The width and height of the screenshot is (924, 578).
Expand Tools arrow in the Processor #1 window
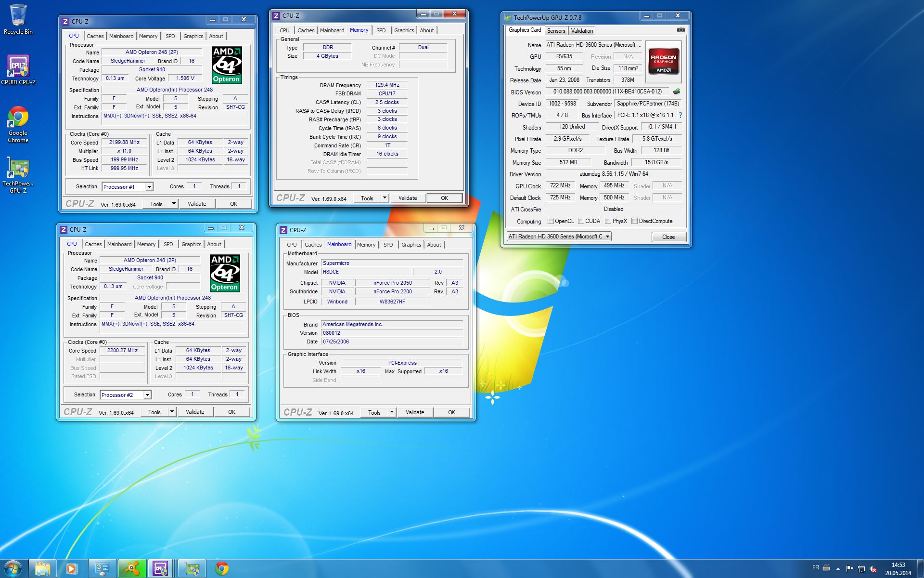174,204
